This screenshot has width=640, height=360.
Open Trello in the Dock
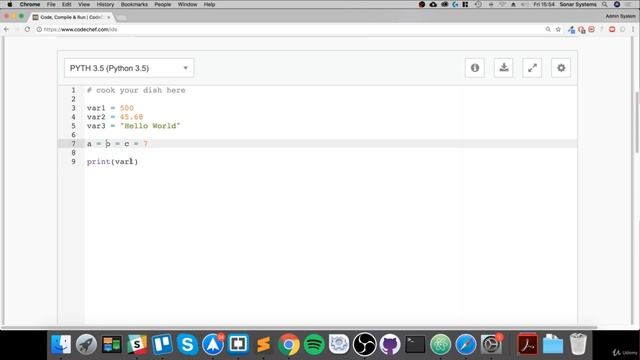(162, 344)
